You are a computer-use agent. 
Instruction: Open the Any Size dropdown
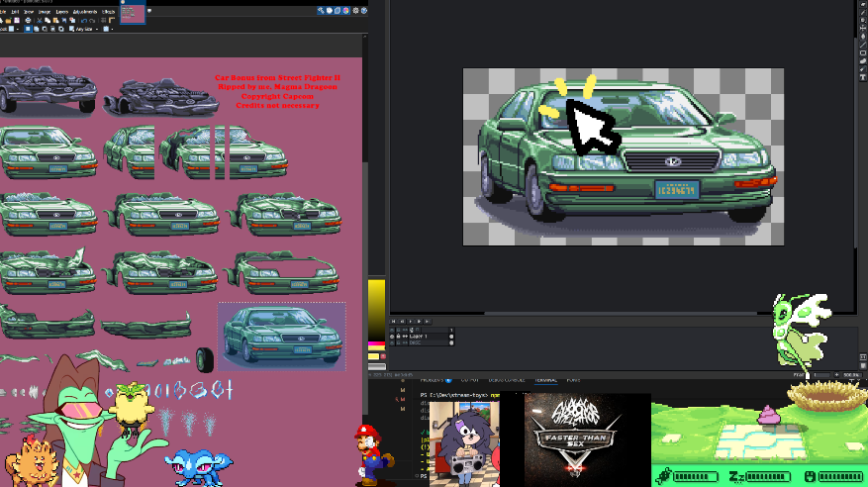(x=84, y=29)
